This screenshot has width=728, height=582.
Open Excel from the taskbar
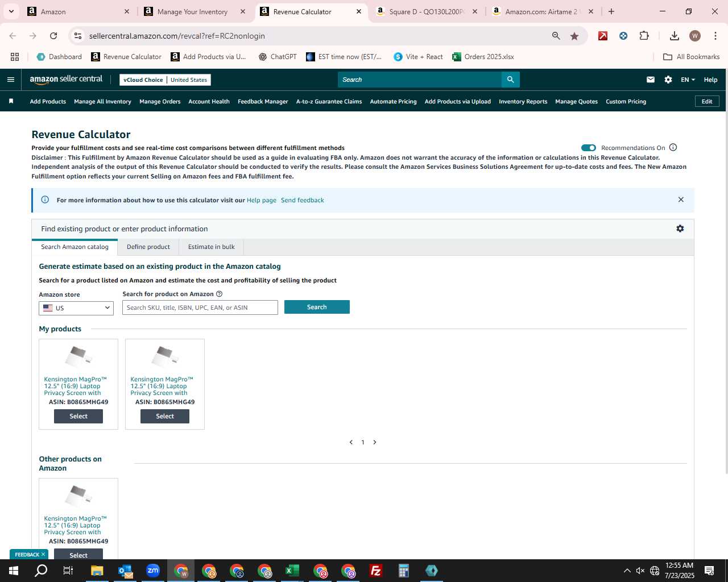tap(292, 571)
